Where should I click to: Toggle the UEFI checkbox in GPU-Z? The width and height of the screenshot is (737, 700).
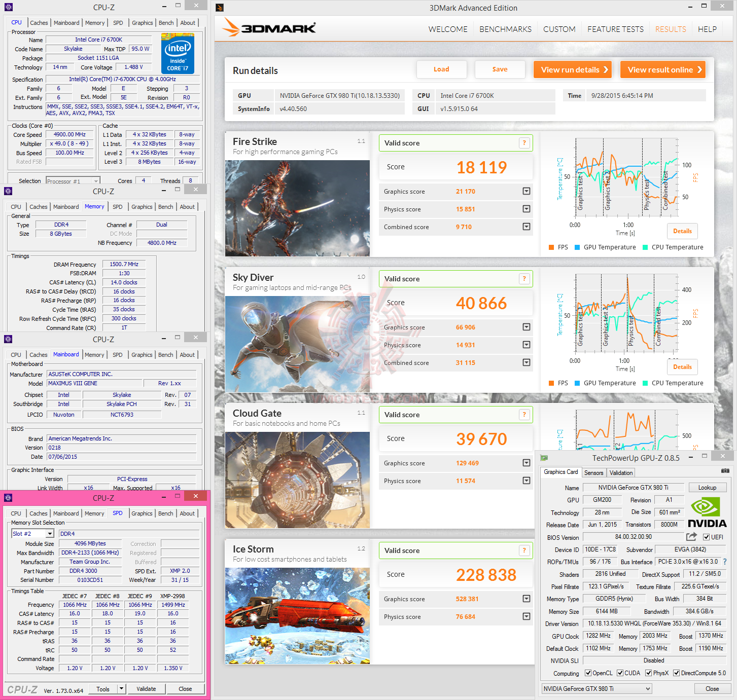click(x=706, y=537)
